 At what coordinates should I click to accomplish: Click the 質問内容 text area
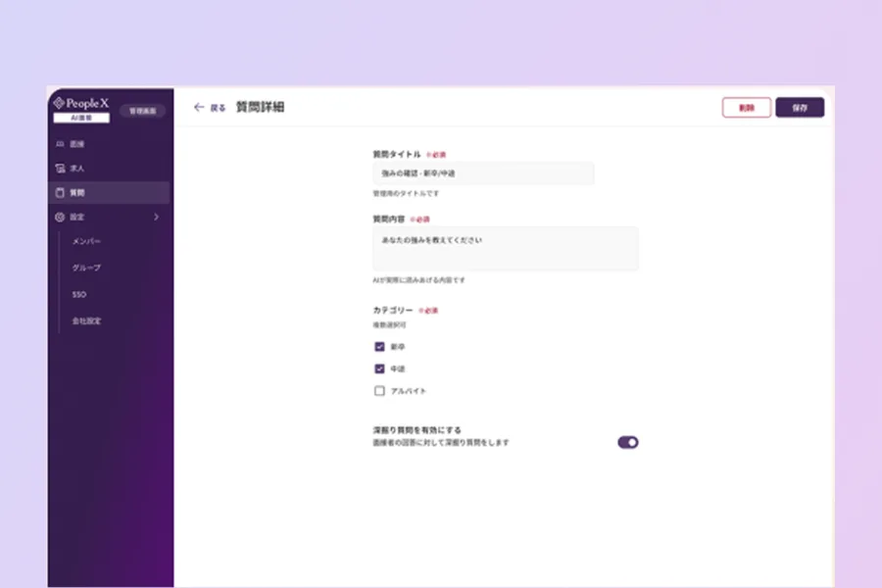505,249
